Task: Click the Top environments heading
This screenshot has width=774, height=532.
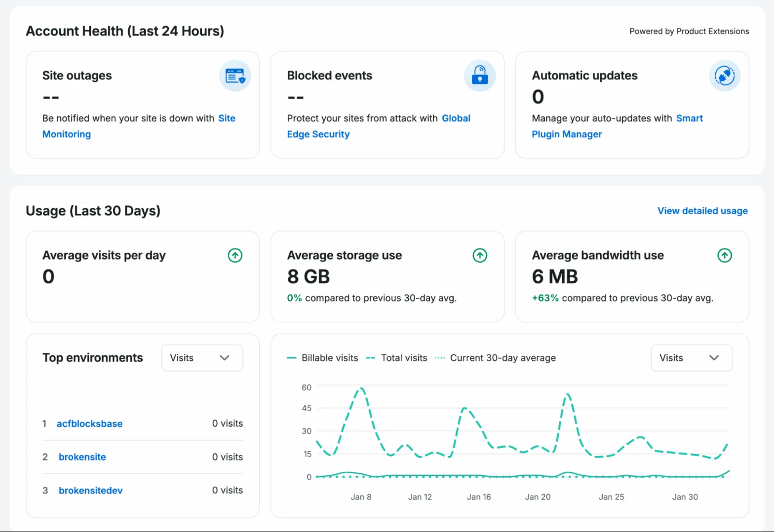Action: pyautogui.click(x=93, y=358)
